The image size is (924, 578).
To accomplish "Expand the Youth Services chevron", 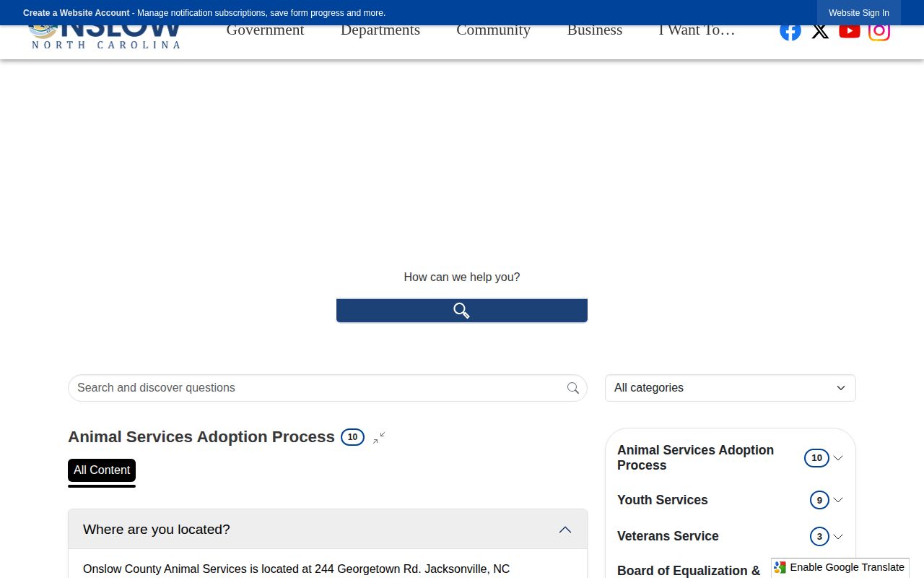I will (838, 500).
